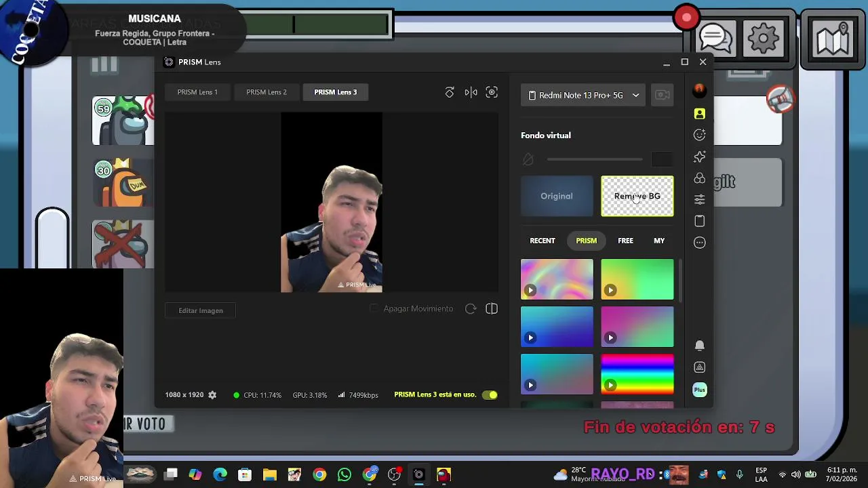
Task: Click the disabled leaf blur icon
Action: [x=528, y=159]
